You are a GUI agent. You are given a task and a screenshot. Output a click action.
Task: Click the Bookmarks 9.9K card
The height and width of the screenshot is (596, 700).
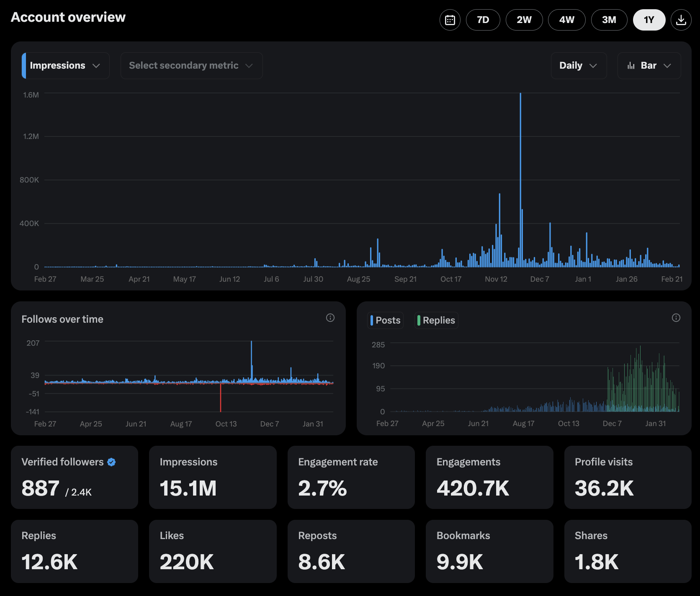489,552
